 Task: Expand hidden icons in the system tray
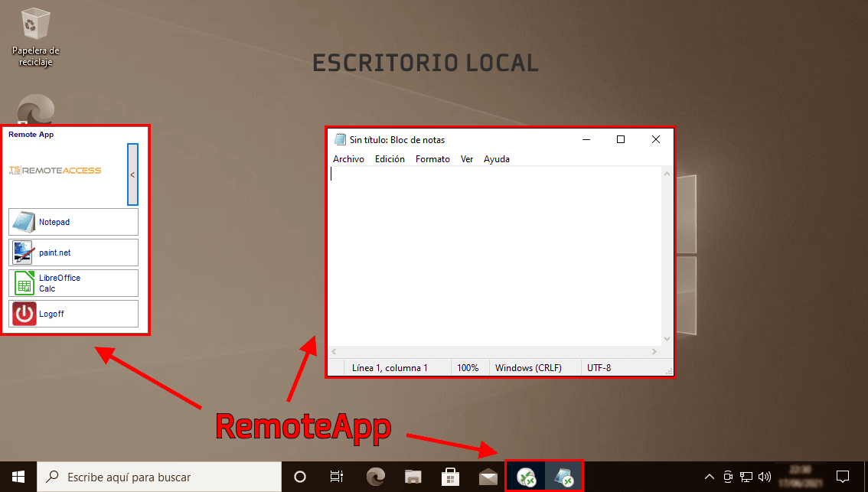tap(710, 476)
